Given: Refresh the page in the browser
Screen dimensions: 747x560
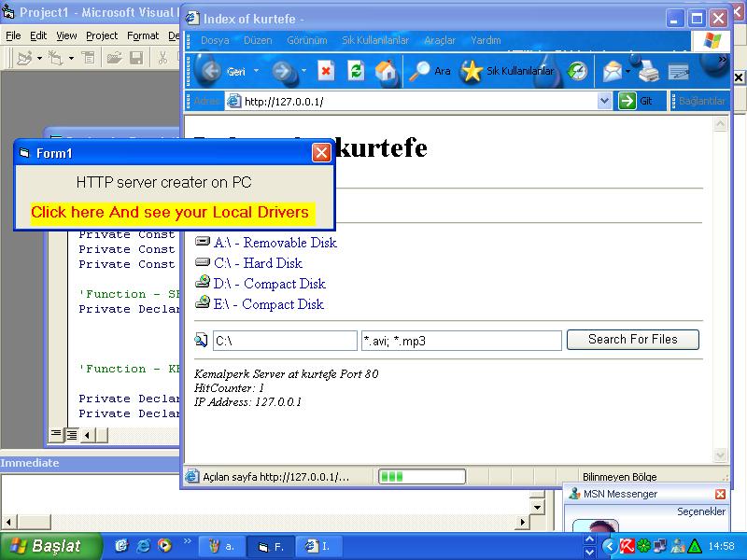Looking at the screenshot, I should (356, 71).
